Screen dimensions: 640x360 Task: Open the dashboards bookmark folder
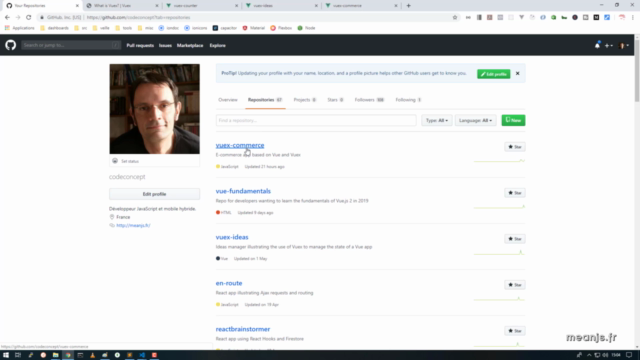tap(54, 28)
